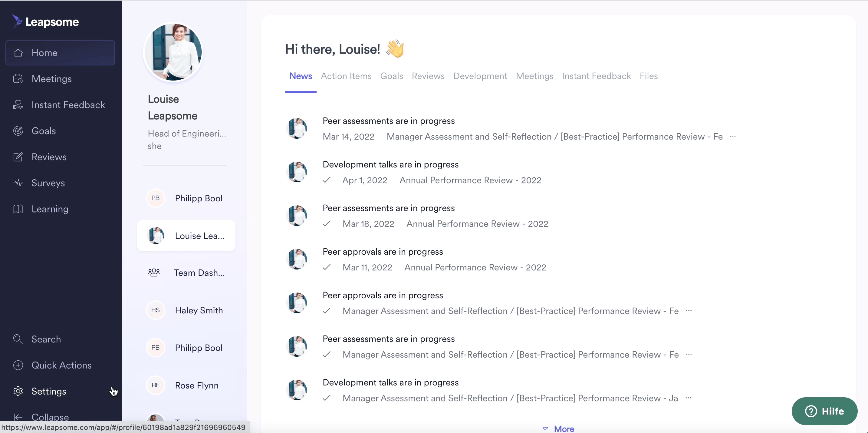This screenshot has width=868, height=433.
Task: Open Rose Flynn's profile
Action: 186,385
